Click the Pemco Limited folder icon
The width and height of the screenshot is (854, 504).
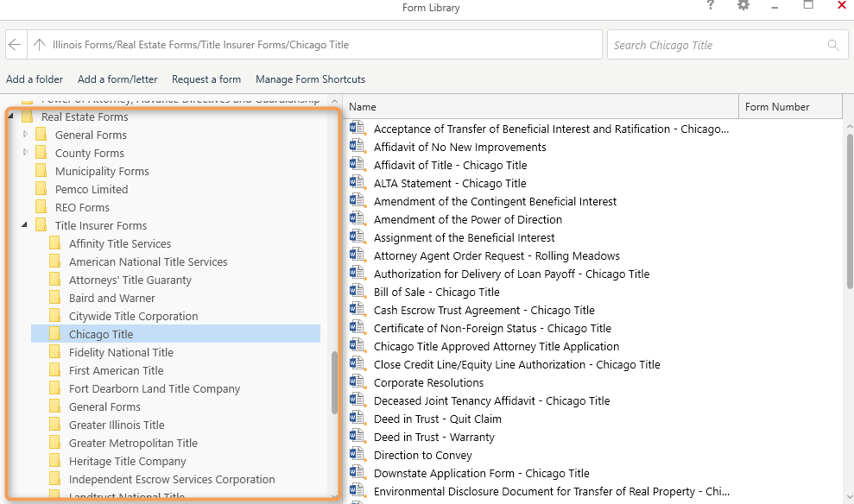tap(41, 189)
